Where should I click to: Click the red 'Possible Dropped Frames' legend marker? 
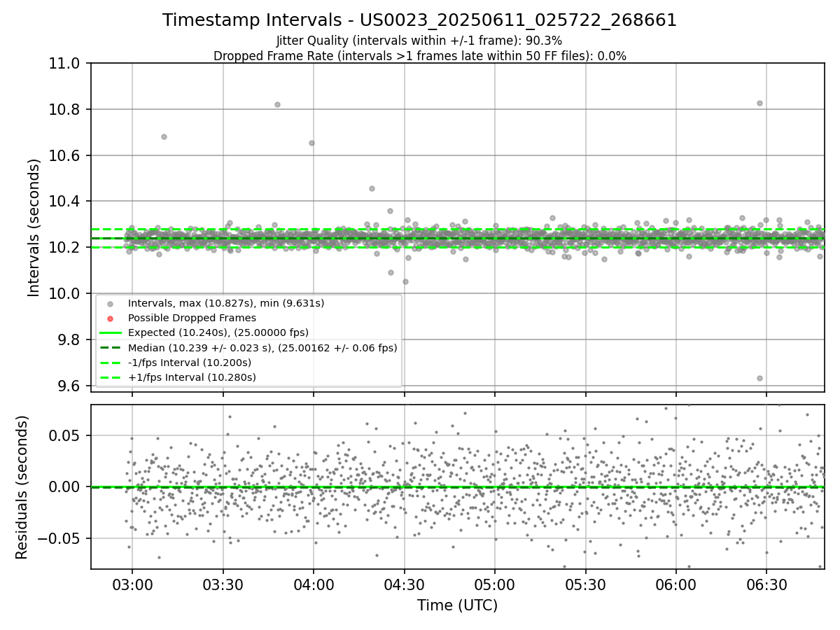tap(110, 318)
